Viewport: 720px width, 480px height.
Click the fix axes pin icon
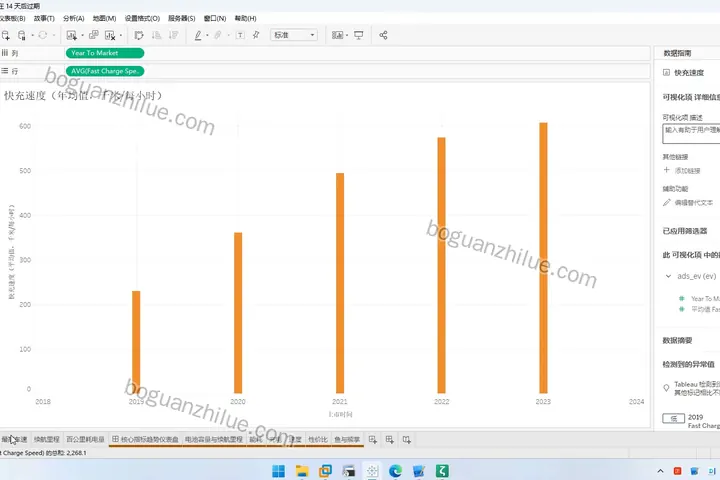point(256,35)
